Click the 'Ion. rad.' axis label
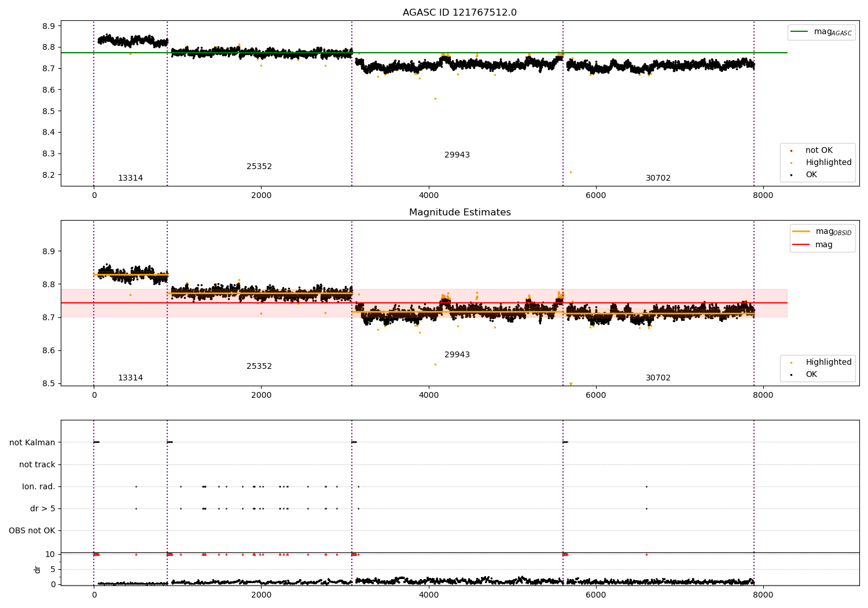Image resolution: width=868 pixels, height=608 pixels. pos(39,486)
